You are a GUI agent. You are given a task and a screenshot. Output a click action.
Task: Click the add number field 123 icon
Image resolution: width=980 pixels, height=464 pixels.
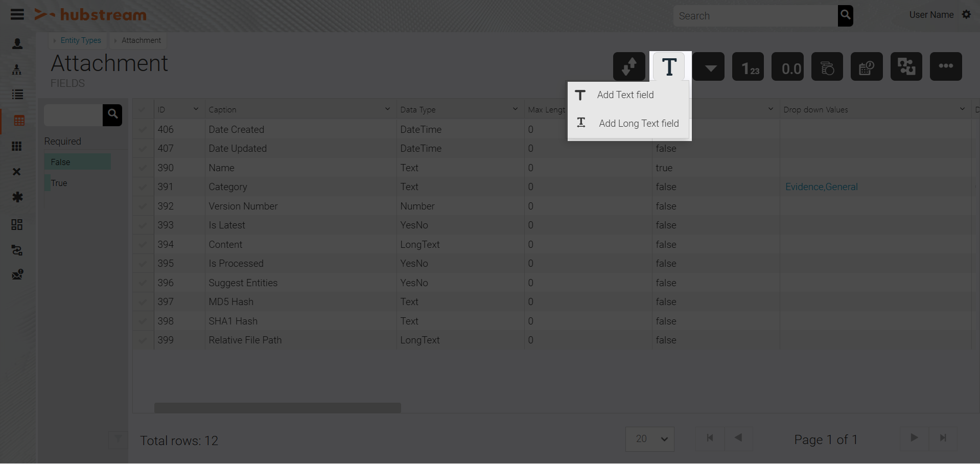click(x=748, y=67)
